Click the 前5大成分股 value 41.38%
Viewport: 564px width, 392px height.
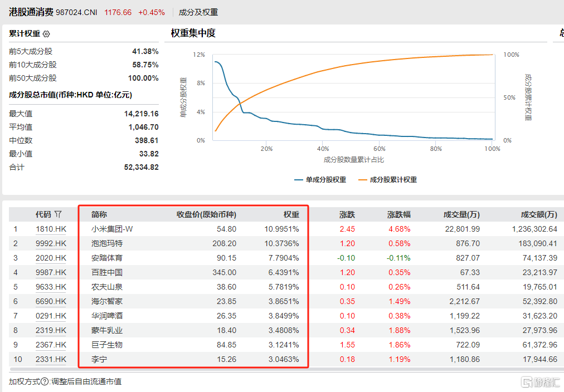point(145,51)
